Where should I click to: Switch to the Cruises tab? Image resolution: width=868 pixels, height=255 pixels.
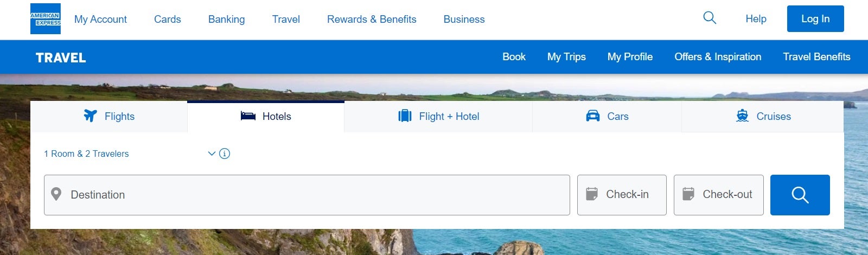763,117
